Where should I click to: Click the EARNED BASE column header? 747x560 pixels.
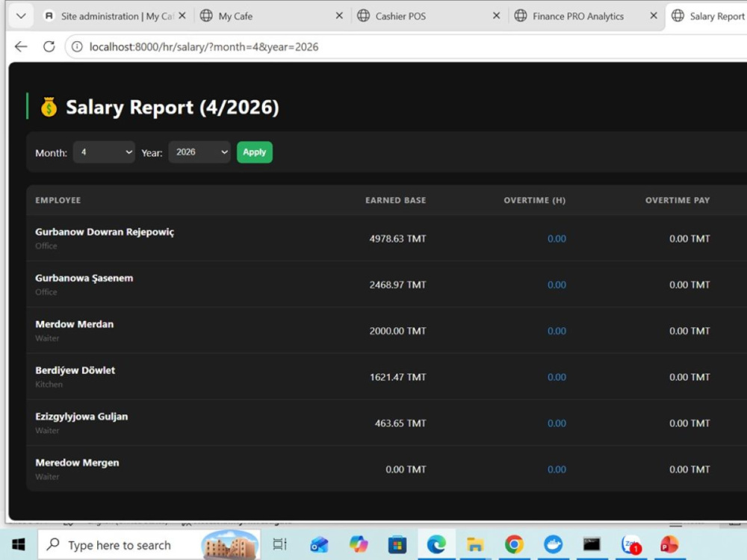pyautogui.click(x=395, y=200)
